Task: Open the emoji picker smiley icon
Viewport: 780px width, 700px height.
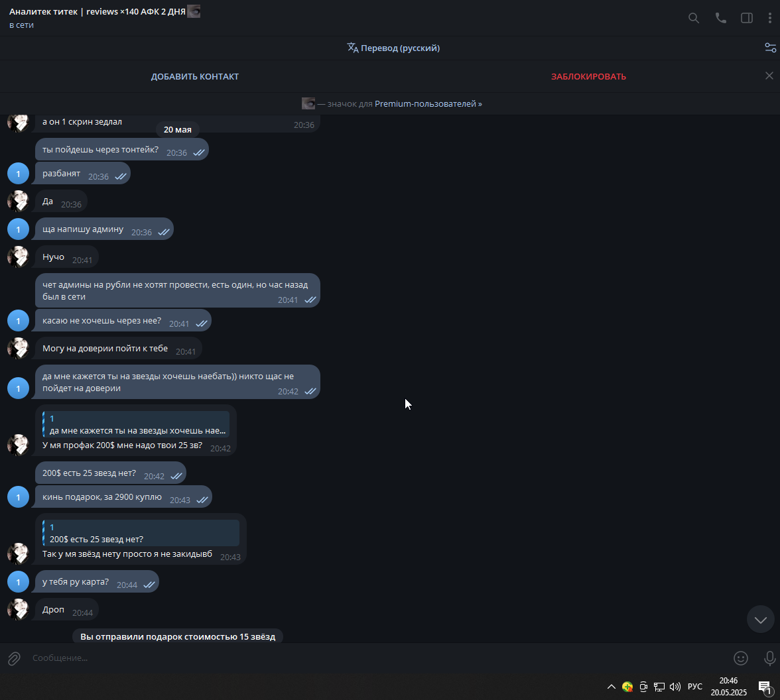Action: click(741, 658)
